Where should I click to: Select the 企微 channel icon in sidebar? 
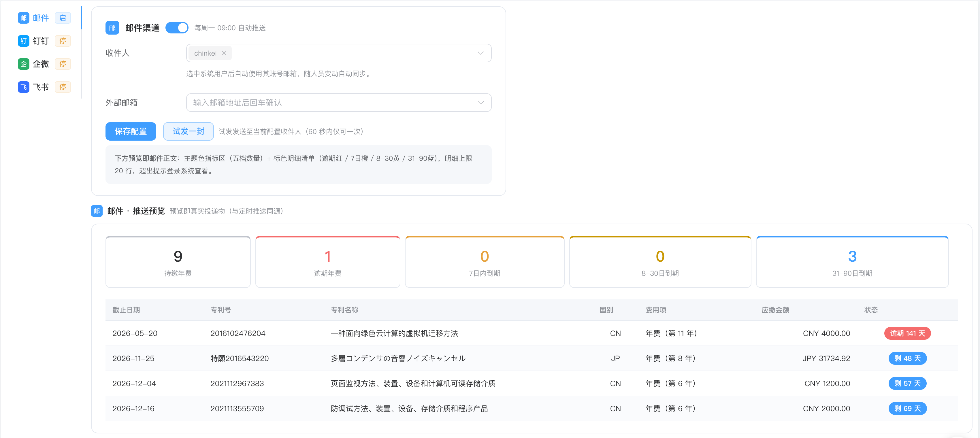[23, 64]
